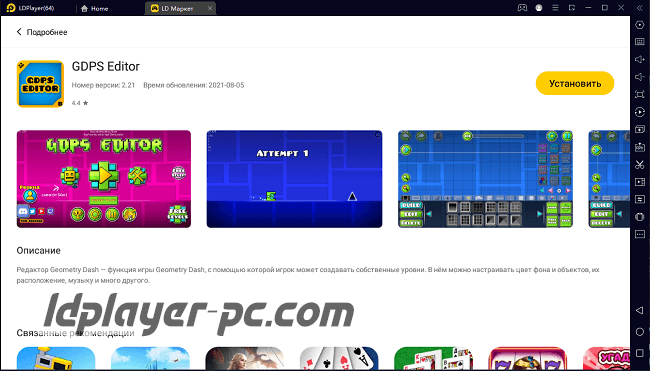Click the description paragraph about Geometry Dash
The image size is (650, 371).
(x=308, y=275)
